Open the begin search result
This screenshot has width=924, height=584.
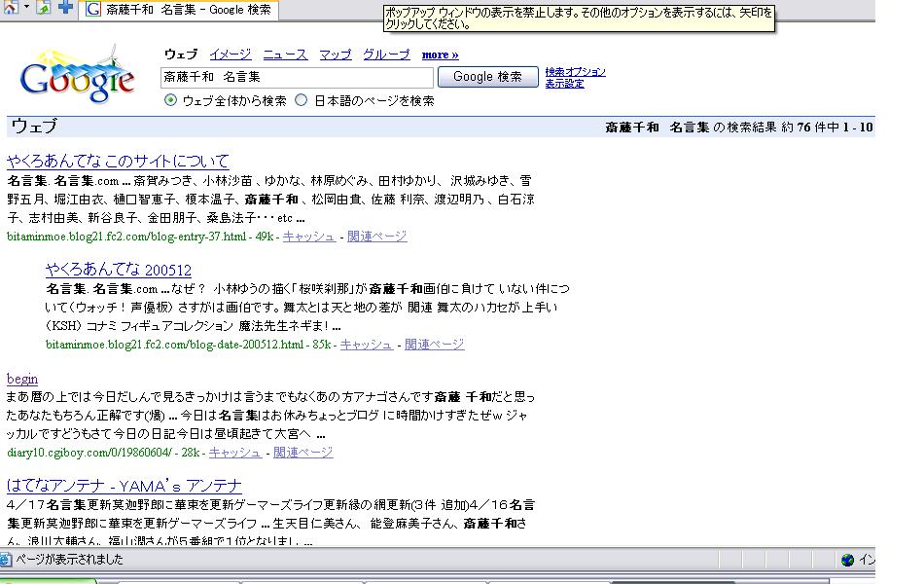22,379
